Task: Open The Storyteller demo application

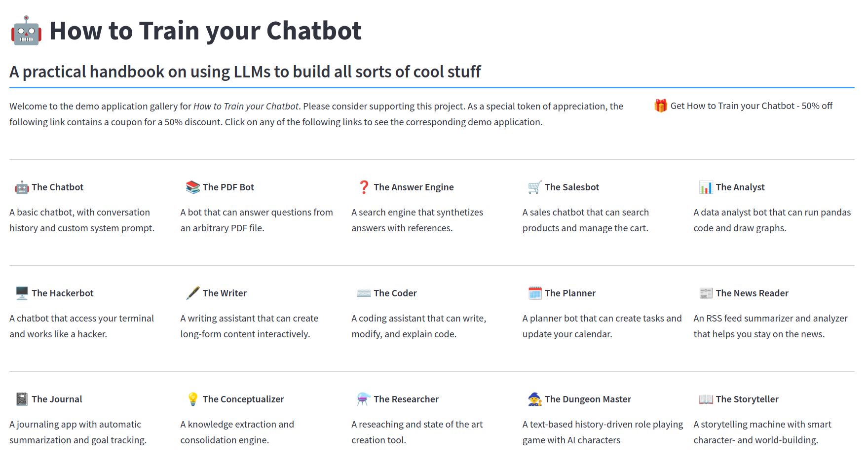Action: tap(747, 399)
